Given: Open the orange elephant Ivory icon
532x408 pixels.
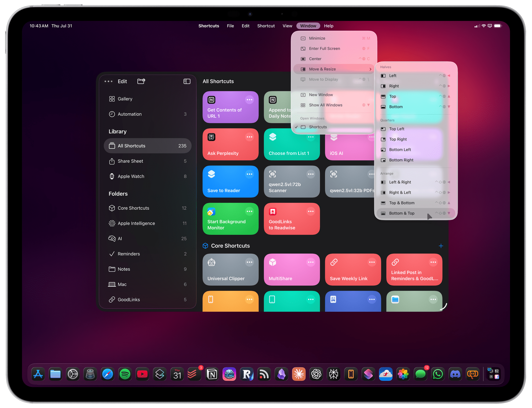Looking at the screenshot, I should [x=473, y=374].
